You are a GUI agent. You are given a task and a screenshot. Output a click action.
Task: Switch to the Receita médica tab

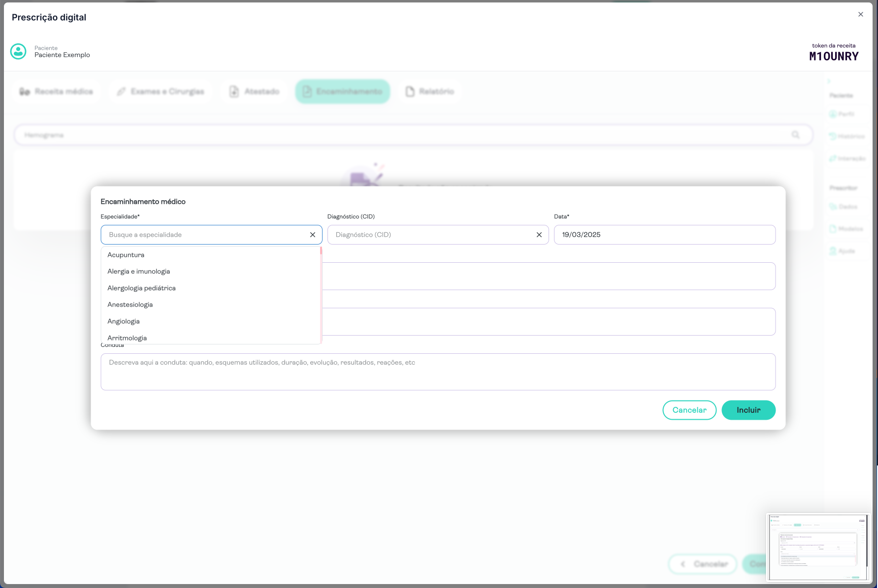tap(57, 92)
